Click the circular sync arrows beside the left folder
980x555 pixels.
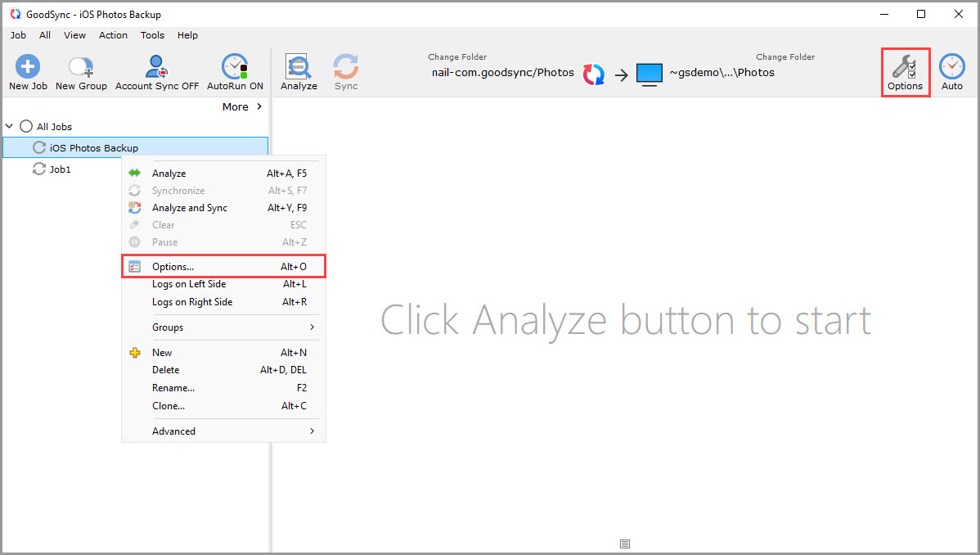pos(593,73)
